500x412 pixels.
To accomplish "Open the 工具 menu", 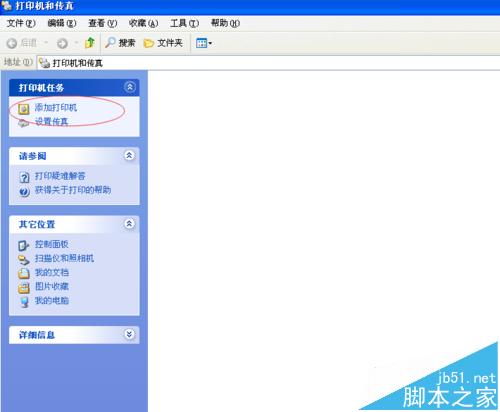I will [184, 23].
